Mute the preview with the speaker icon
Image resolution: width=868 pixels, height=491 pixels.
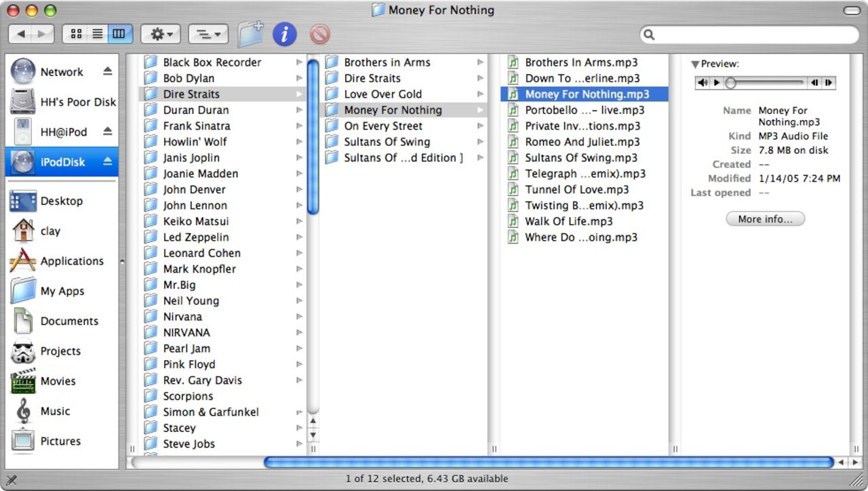(x=703, y=83)
